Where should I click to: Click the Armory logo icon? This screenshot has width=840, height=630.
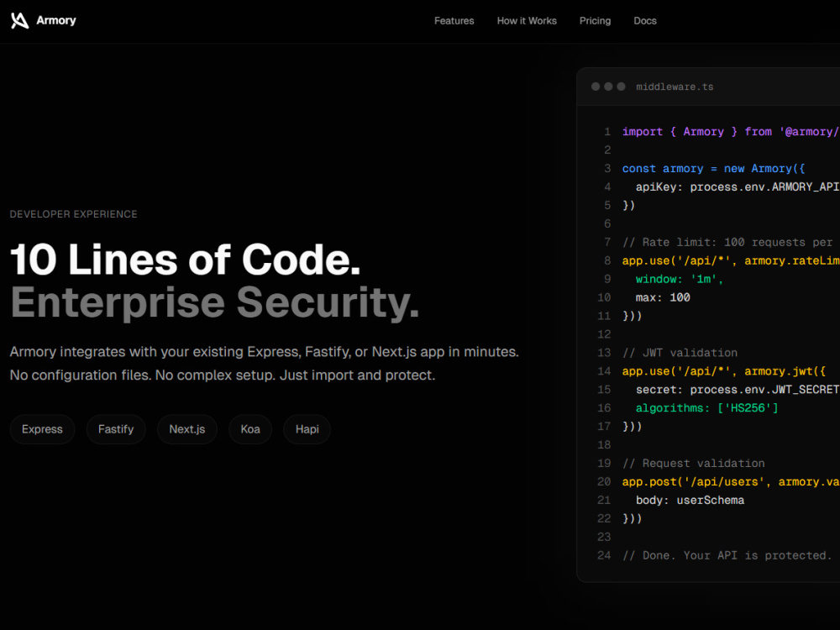pyautogui.click(x=20, y=20)
